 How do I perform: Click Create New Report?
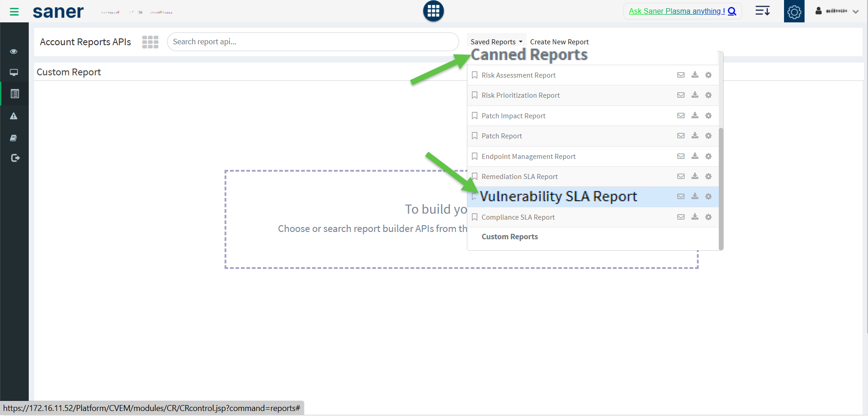(x=559, y=42)
